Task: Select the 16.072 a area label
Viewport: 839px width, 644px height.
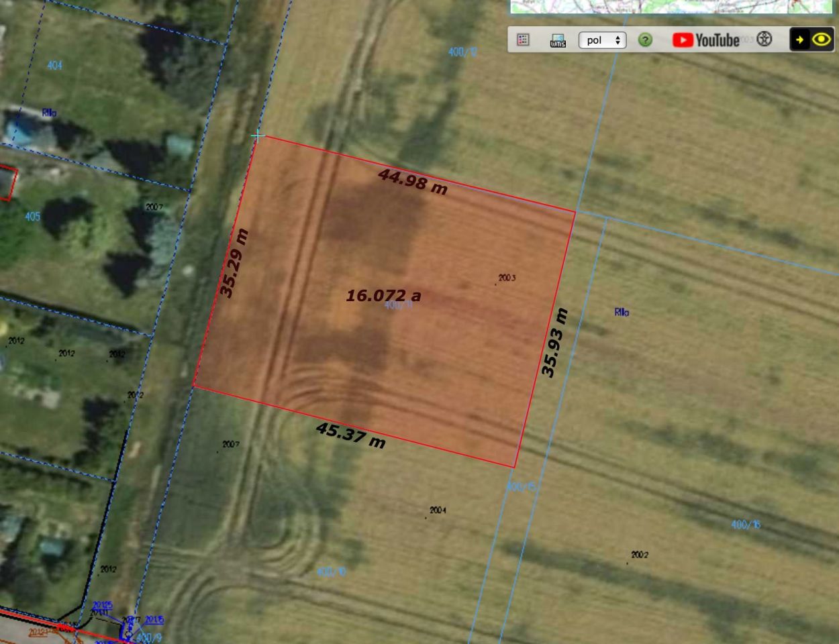Action: point(383,295)
